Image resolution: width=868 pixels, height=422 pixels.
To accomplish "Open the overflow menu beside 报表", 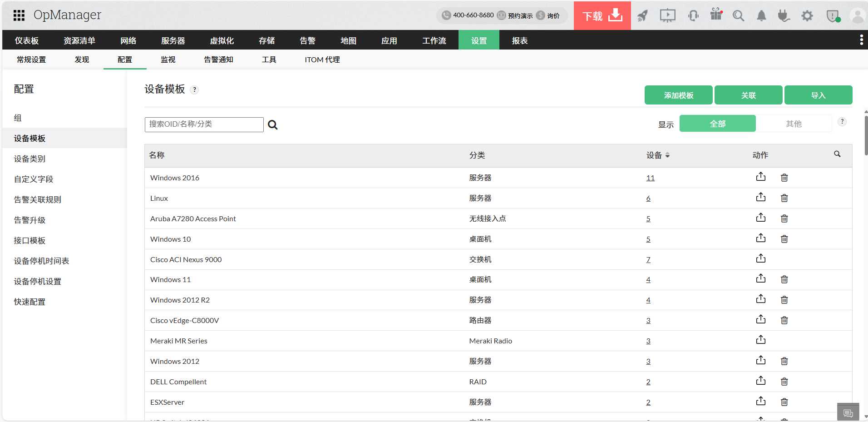I will 861,40.
